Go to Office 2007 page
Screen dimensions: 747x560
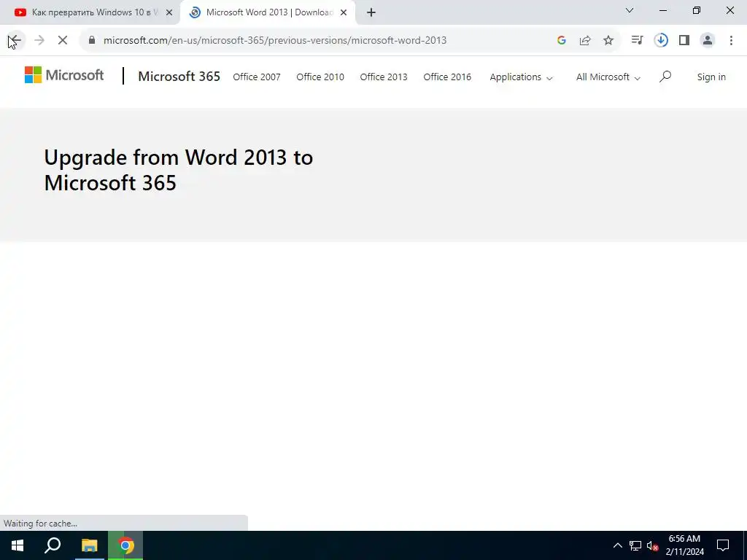click(x=257, y=77)
